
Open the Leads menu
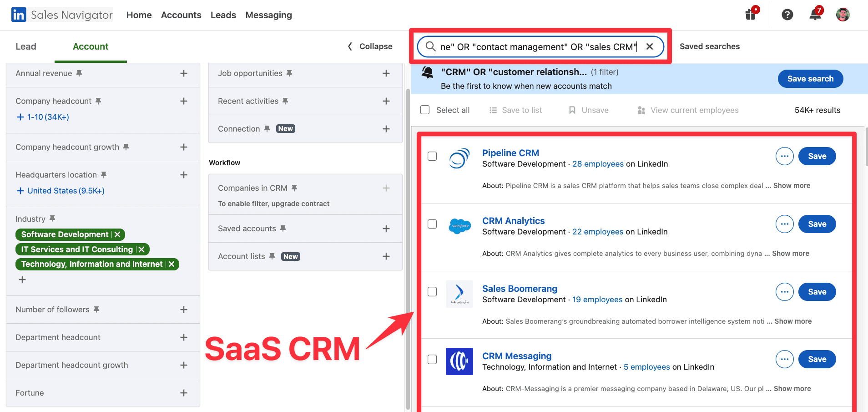click(223, 15)
